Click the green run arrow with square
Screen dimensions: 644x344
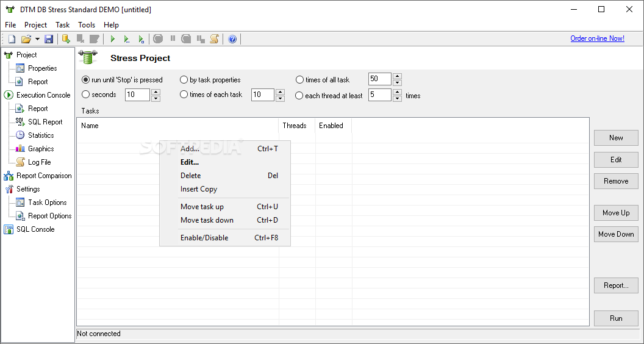(141, 39)
